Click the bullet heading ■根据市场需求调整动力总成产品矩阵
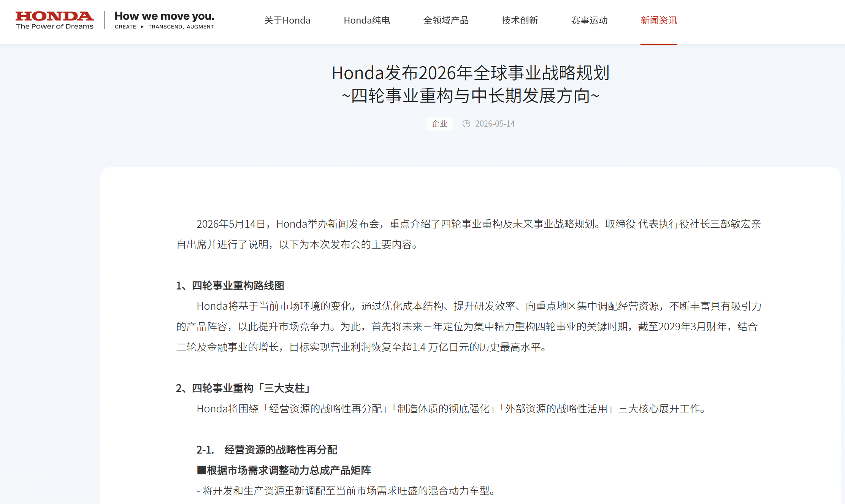This screenshot has height=504, width=845. pos(284,470)
